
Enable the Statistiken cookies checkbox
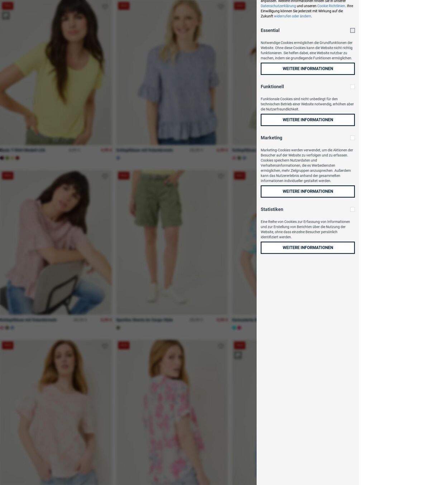pyautogui.click(x=352, y=210)
